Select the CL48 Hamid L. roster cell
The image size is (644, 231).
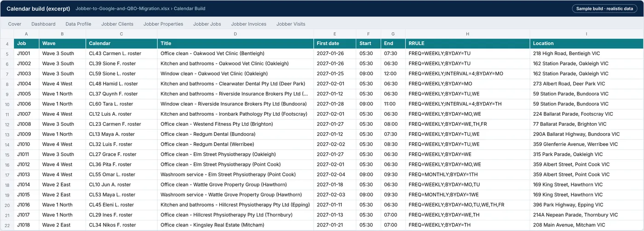(121, 84)
